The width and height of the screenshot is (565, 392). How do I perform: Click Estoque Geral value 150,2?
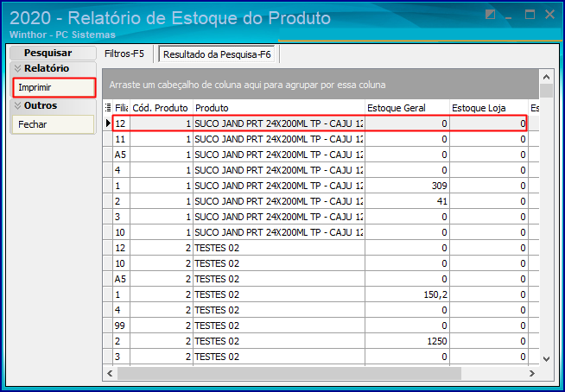(435, 294)
